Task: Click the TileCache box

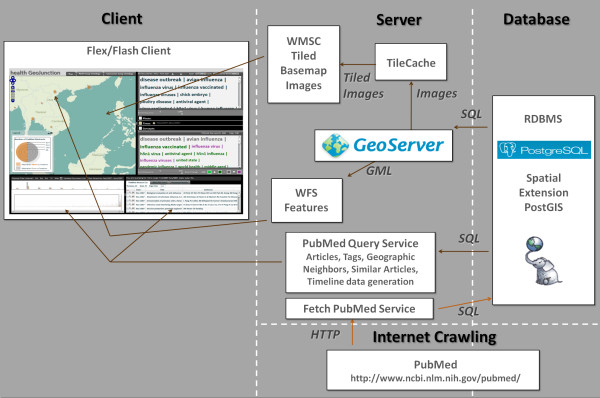Action: coord(411,62)
